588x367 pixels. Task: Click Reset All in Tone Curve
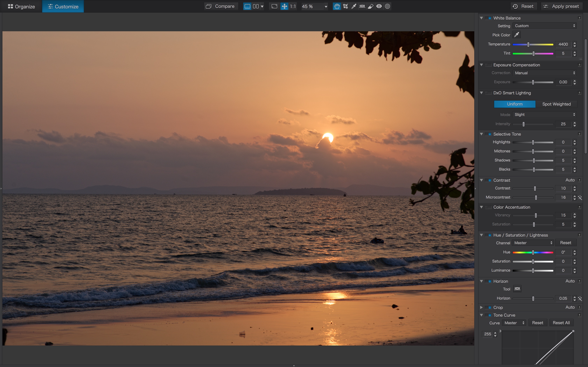pyautogui.click(x=561, y=323)
